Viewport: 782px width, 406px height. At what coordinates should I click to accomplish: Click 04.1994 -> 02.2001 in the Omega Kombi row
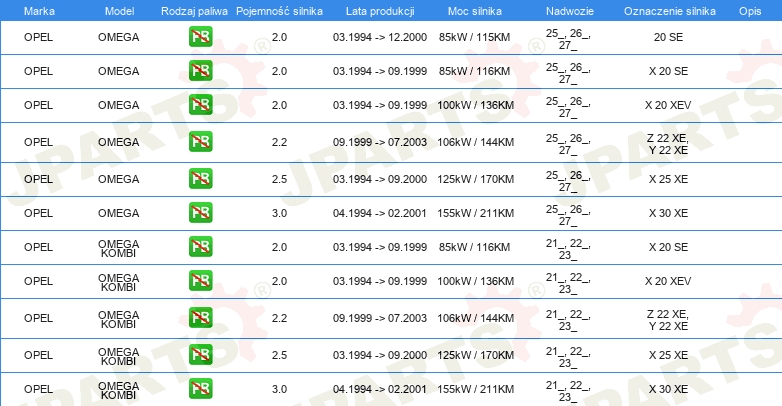[x=380, y=389]
